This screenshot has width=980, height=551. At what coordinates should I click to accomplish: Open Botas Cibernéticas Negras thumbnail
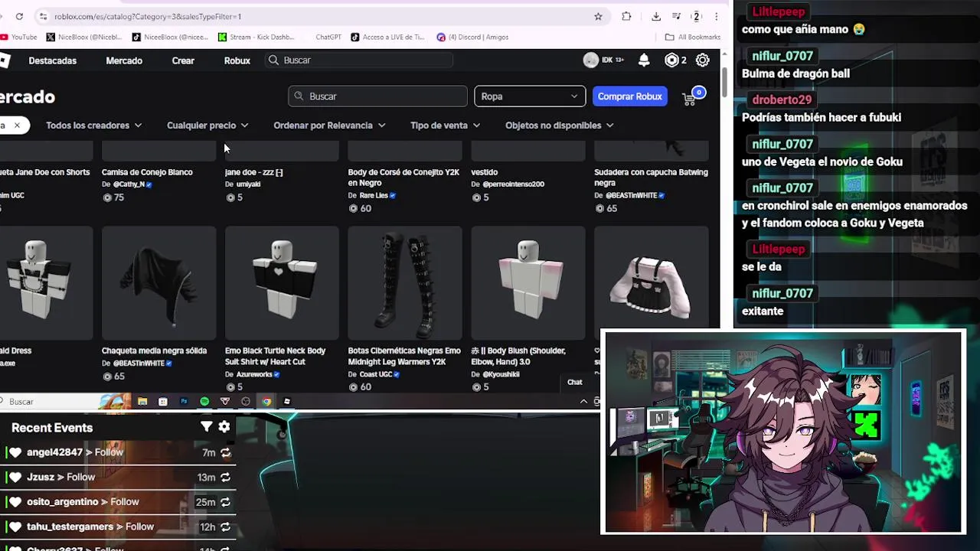coord(405,282)
